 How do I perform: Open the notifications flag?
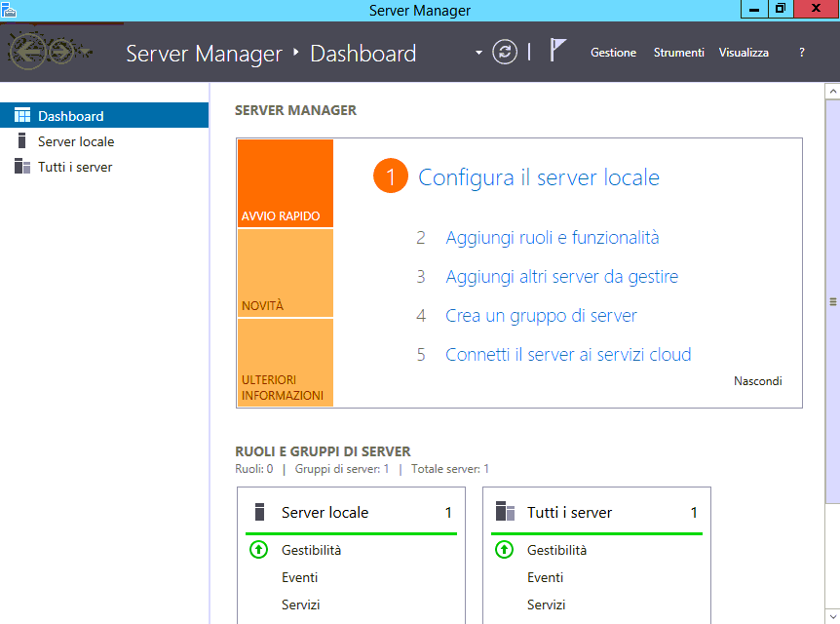(x=557, y=51)
